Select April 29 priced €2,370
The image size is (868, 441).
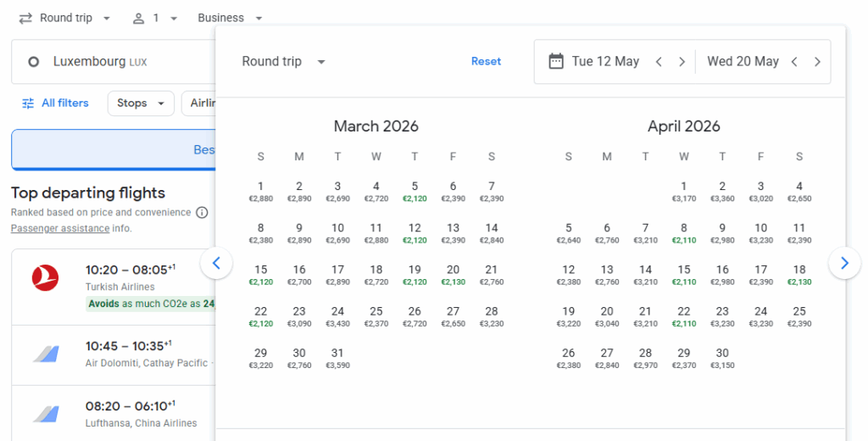(684, 359)
